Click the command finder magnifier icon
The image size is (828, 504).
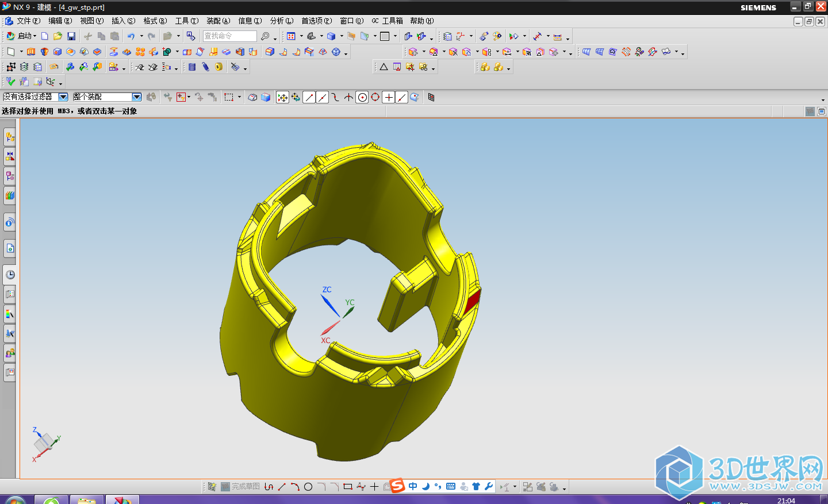(x=265, y=36)
